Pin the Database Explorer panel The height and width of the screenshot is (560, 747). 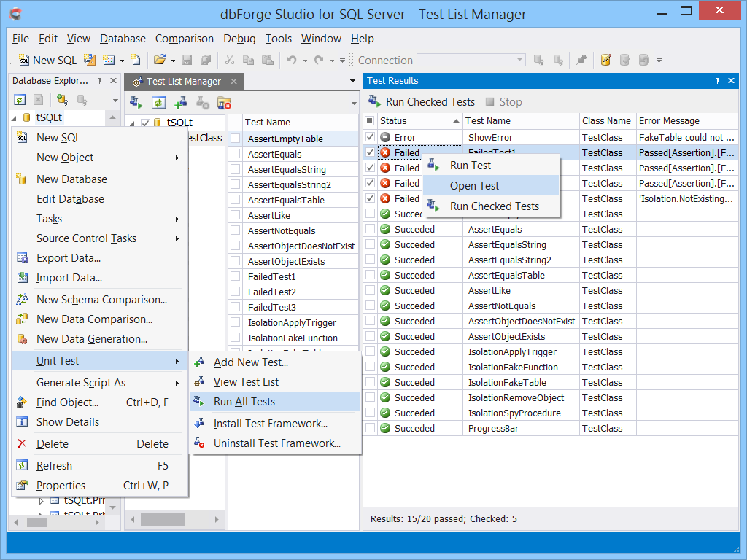(99, 81)
